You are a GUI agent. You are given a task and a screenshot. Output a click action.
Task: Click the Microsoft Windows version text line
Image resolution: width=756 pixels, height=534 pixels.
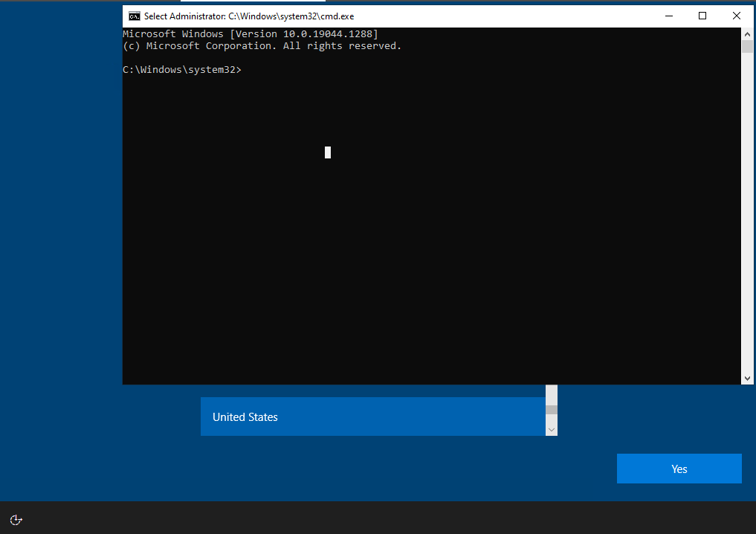click(x=250, y=34)
